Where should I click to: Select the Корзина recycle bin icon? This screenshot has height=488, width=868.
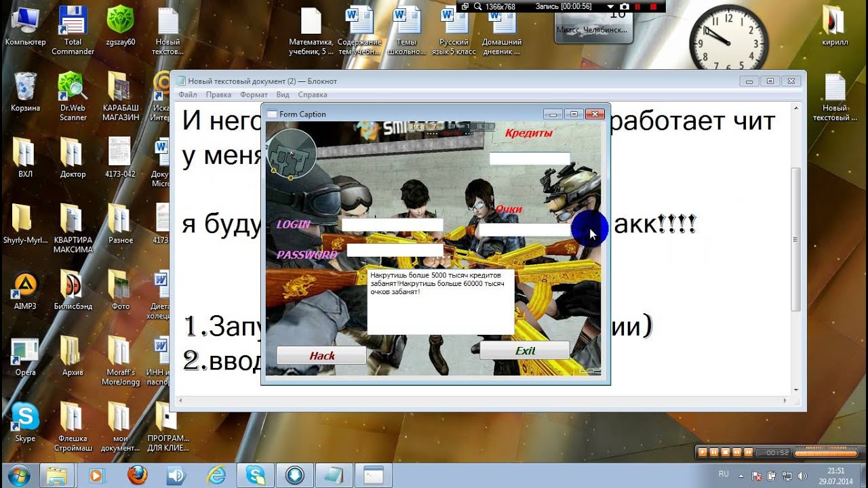click(25, 91)
